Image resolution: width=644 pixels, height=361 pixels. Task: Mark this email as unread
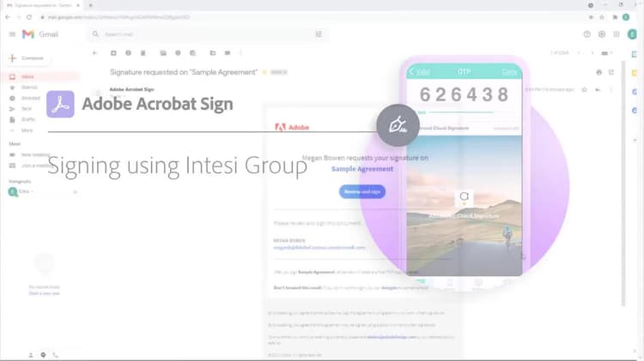pos(163,53)
